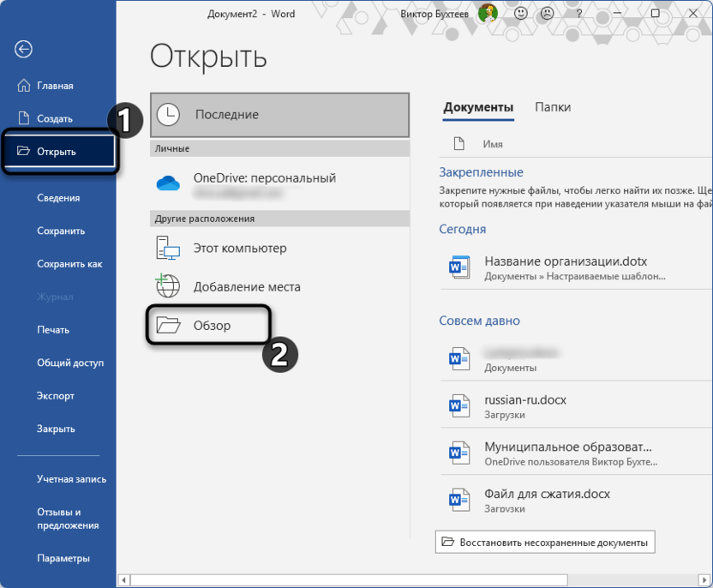The height and width of the screenshot is (588, 713).
Task: Select Печать in the left sidebar
Action: (53, 329)
